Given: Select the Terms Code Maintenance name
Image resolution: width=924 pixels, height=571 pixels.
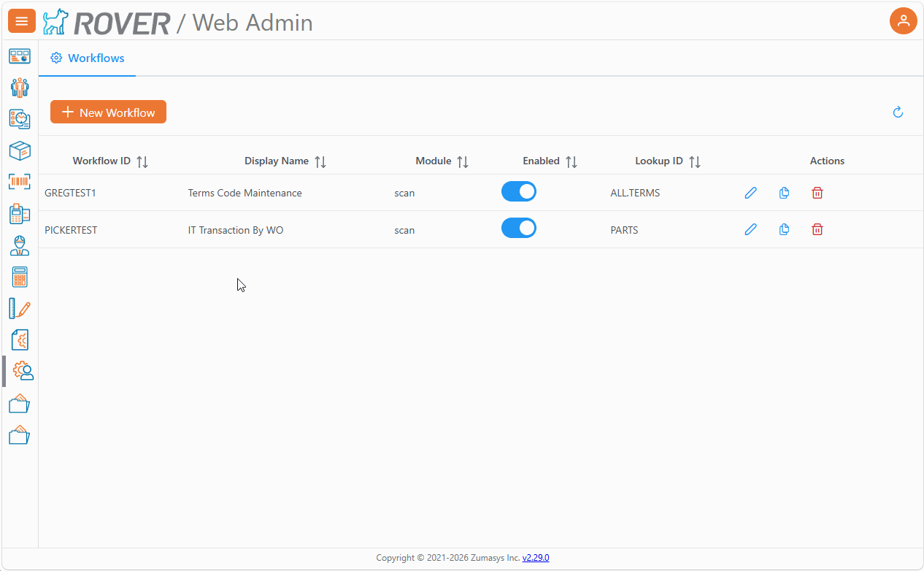Looking at the screenshot, I should click(245, 193).
